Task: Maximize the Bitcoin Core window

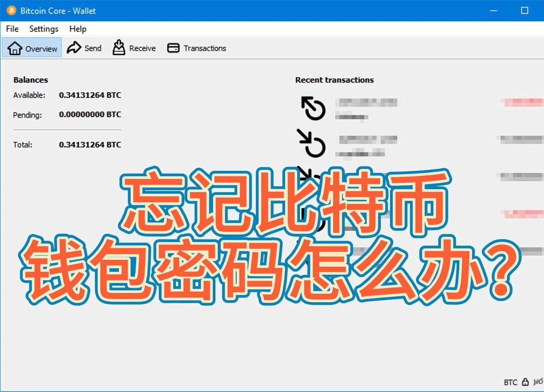Action: [x=524, y=11]
